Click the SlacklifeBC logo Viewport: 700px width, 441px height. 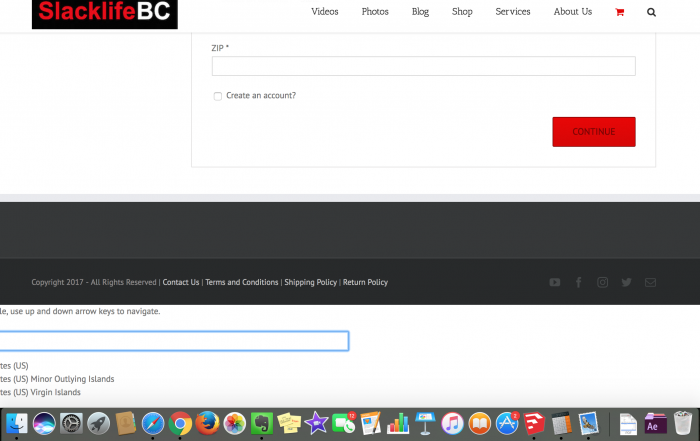tap(105, 13)
